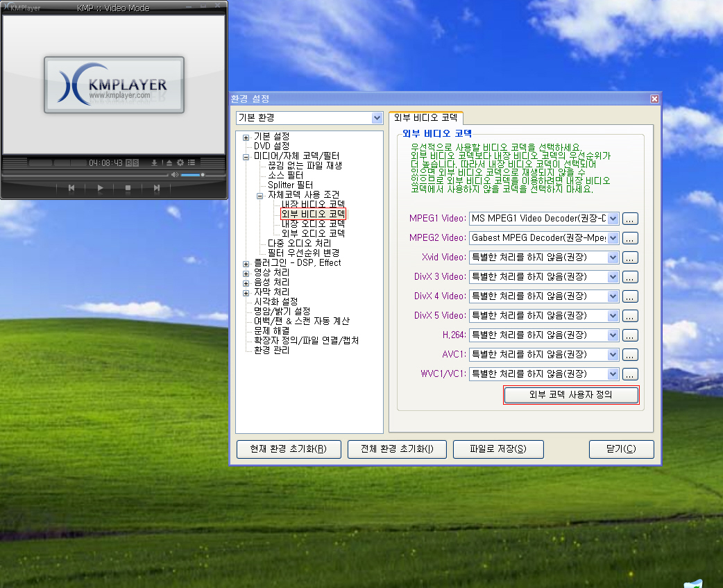Start playback with the Play button
The image size is (723, 588).
point(100,188)
